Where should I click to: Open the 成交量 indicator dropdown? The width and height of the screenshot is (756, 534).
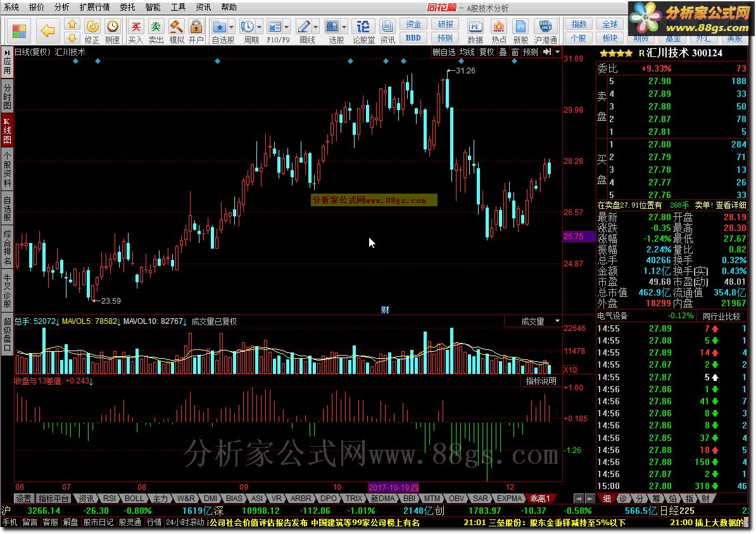pyautogui.click(x=557, y=321)
